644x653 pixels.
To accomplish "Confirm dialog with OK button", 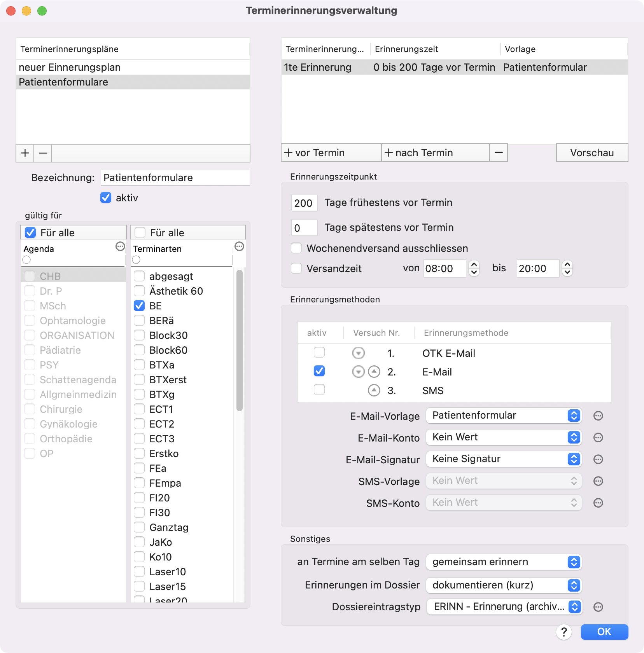I will (x=604, y=632).
